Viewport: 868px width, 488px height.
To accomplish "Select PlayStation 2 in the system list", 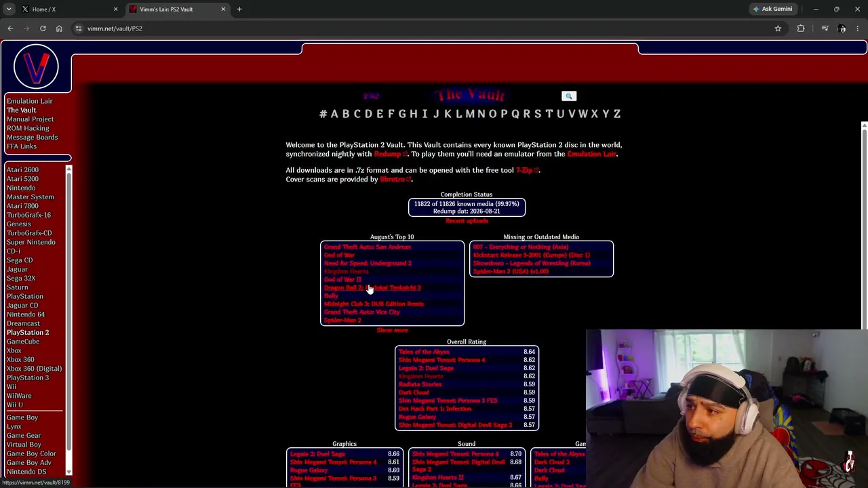I will [28, 332].
